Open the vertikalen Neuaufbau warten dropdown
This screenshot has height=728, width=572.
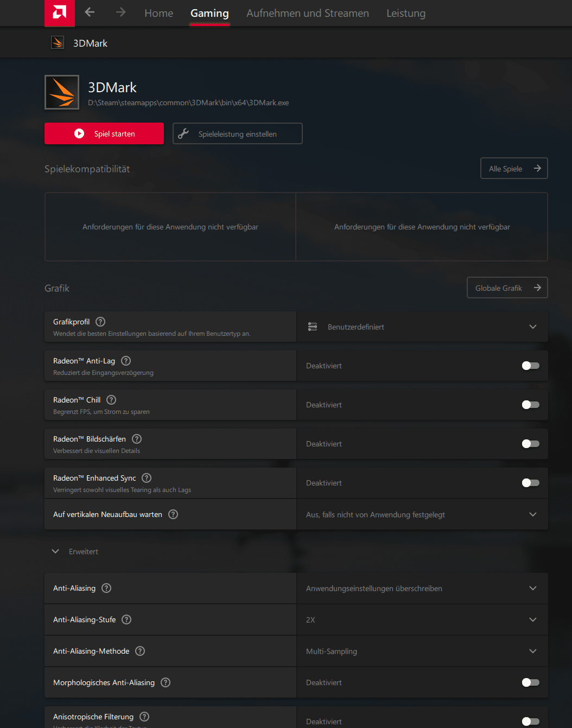coord(422,514)
